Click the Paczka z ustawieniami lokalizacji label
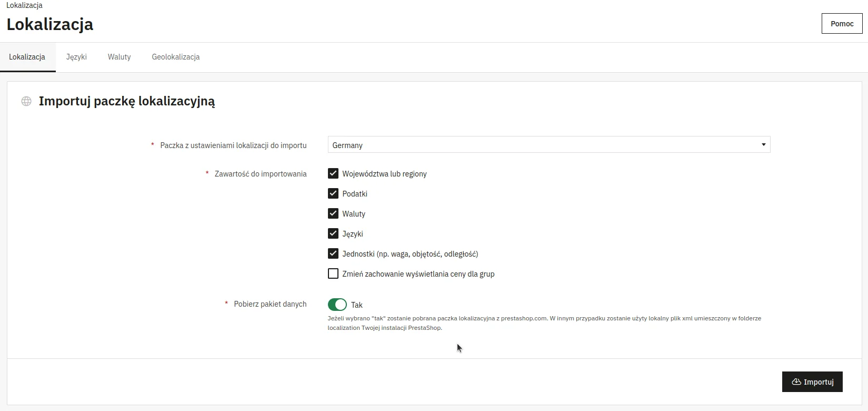Viewport: 868px width, 411px height. click(x=233, y=145)
